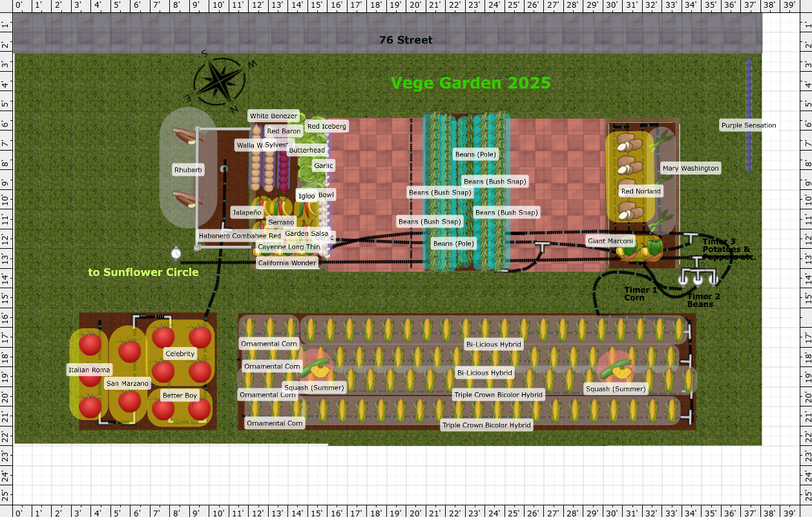Click the Mary Washington label
812x517 pixels.
(x=691, y=168)
